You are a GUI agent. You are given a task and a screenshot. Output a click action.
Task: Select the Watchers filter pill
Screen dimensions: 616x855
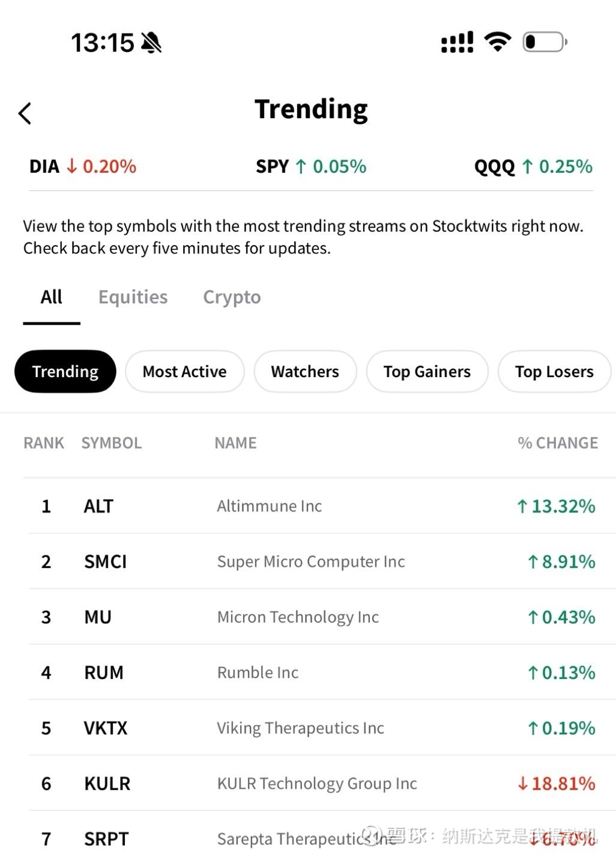305,372
